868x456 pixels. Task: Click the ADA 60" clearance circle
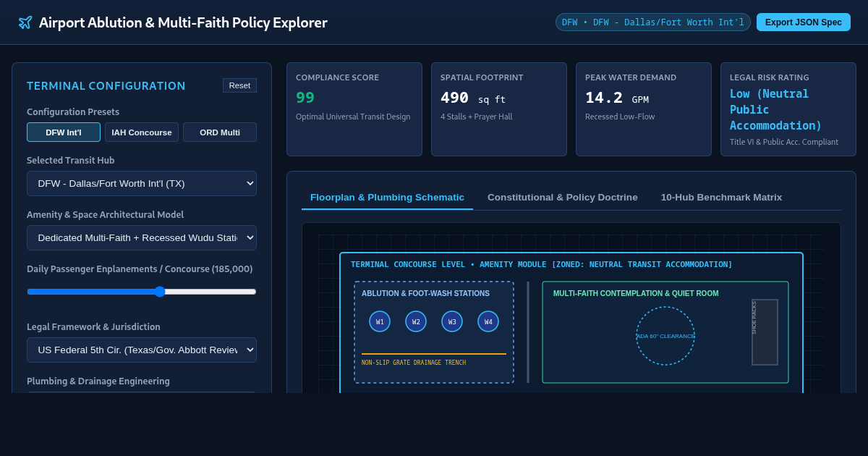click(665, 336)
